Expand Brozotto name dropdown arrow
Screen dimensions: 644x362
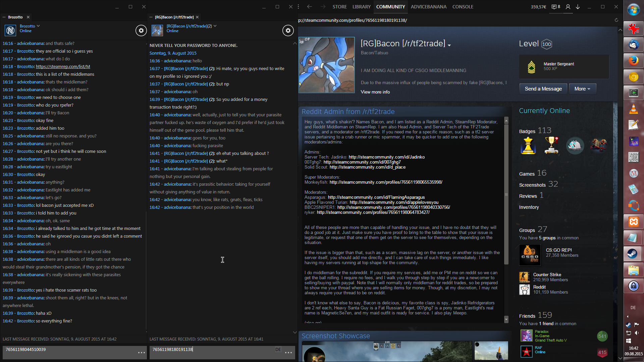(x=38, y=26)
